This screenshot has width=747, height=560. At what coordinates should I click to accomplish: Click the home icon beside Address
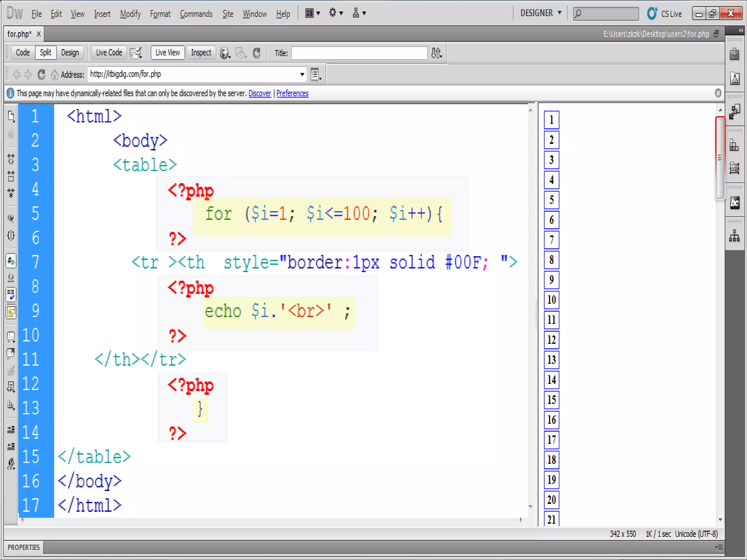[x=54, y=75]
